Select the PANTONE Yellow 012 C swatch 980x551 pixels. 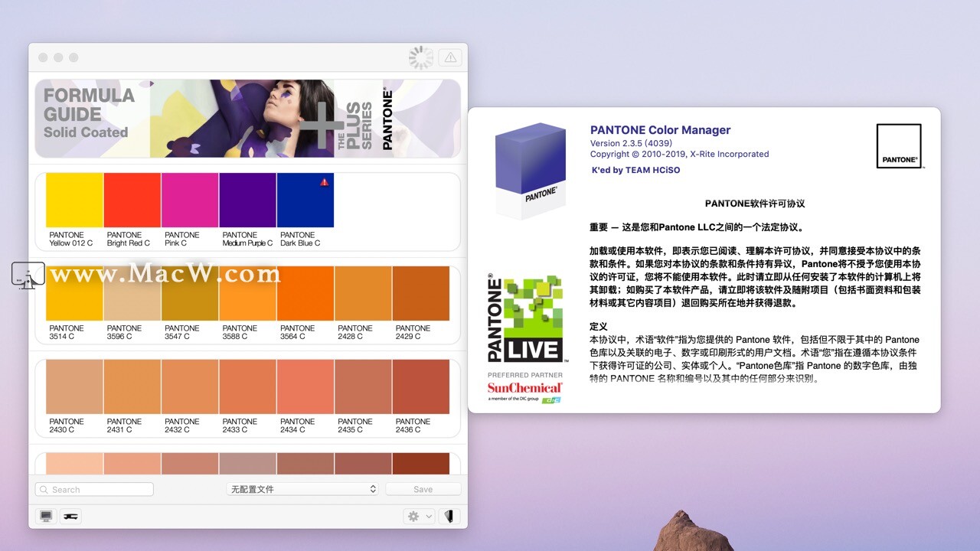pos(74,201)
